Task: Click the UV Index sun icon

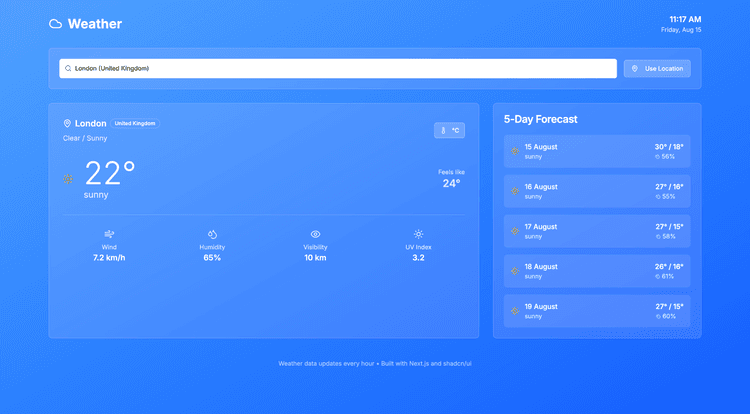Action: coord(419,234)
